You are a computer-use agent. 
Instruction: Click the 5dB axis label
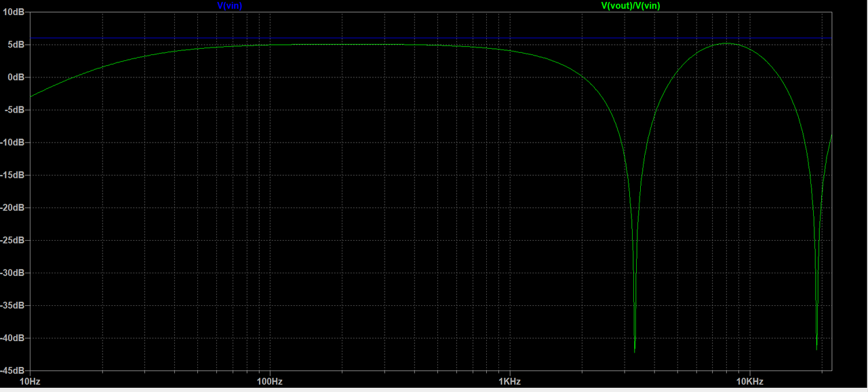click(16, 45)
